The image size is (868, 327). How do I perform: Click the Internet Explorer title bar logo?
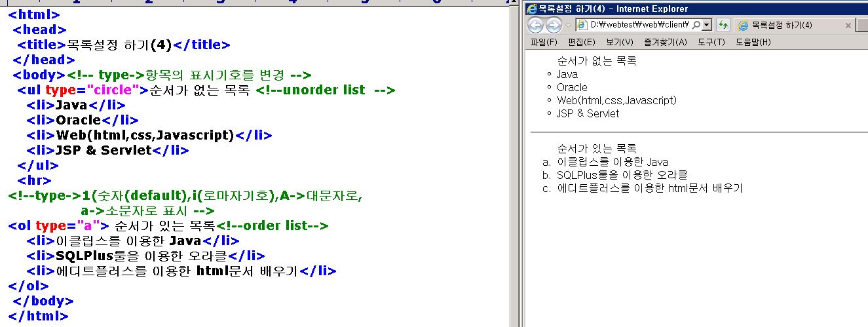coord(531,9)
